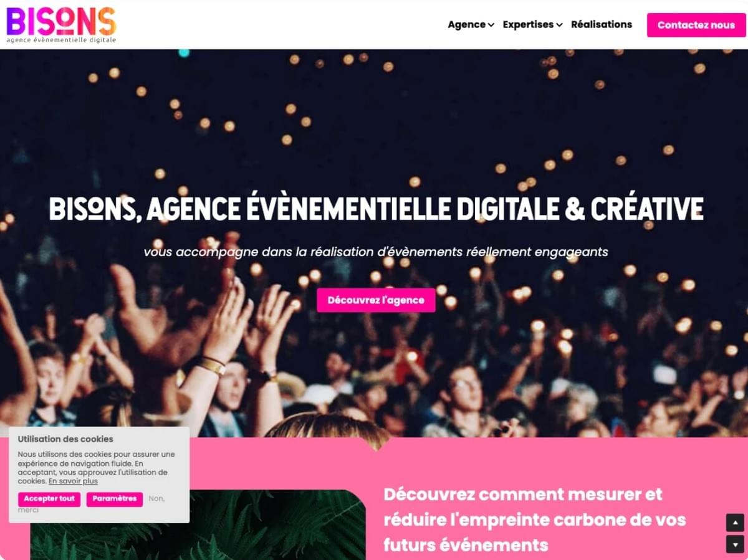Click the logo tagline agence évènementielle digitale
Image resolution: width=748 pixels, height=560 pixels.
pyautogui.click(x=61, y=40)
